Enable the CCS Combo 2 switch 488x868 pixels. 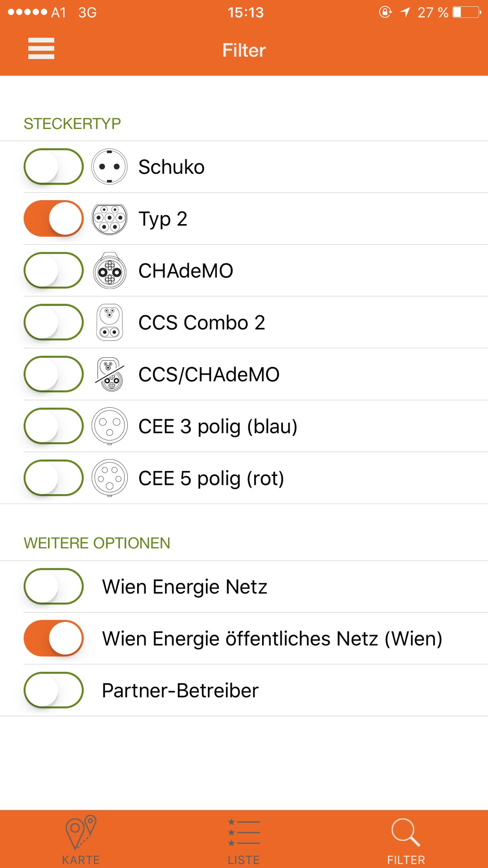[54, 322]
